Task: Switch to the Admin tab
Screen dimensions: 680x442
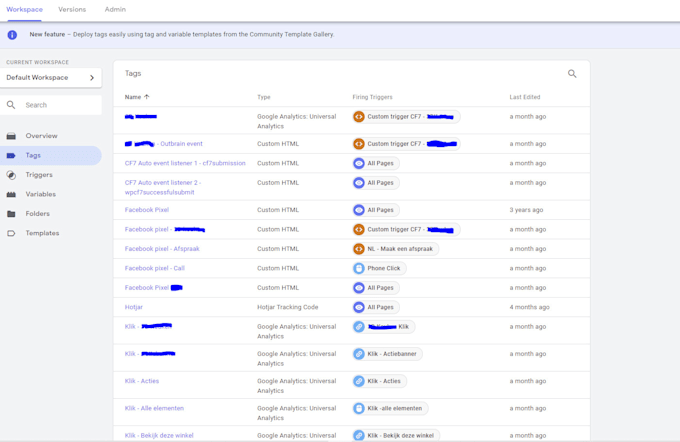Action: coord(115,9)
